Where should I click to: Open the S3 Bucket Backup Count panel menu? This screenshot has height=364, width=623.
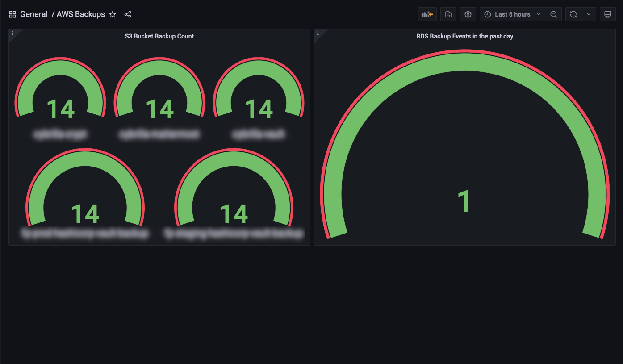click(159, 36)
